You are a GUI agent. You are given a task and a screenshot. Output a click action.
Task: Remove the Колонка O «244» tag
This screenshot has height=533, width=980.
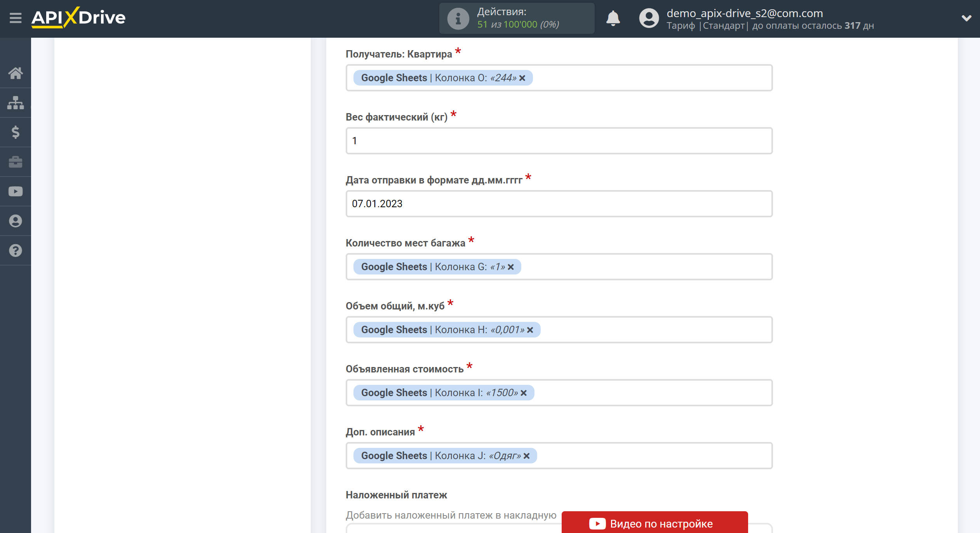click(522, 78)
